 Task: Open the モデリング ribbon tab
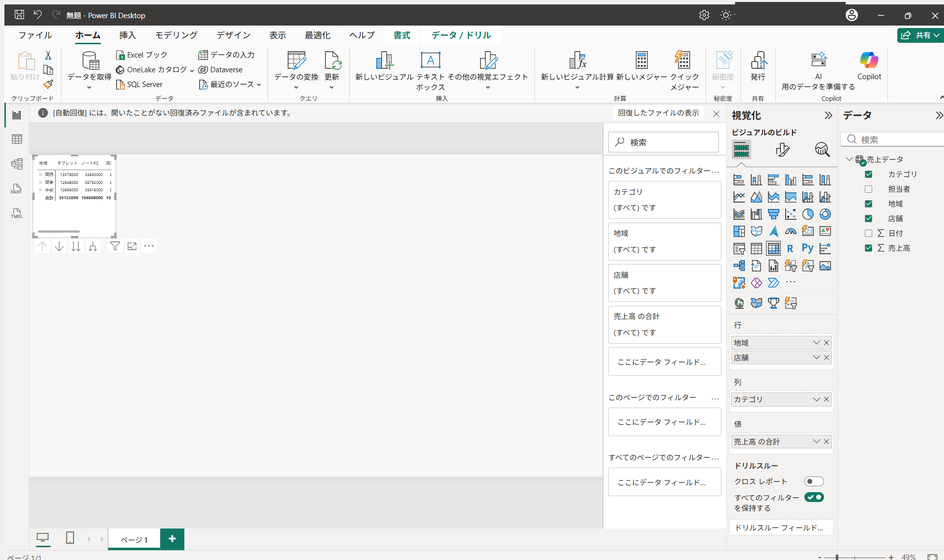point(176,35)
